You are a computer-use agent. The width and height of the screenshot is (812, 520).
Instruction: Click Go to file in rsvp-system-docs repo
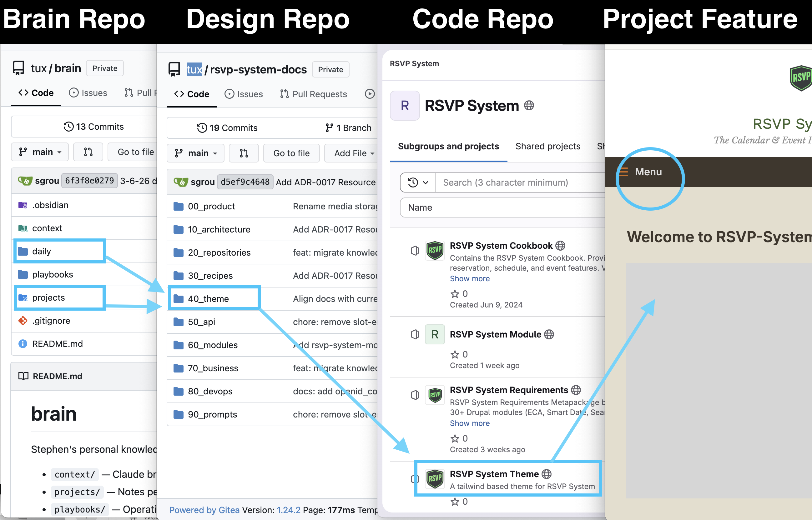(291, 153)
